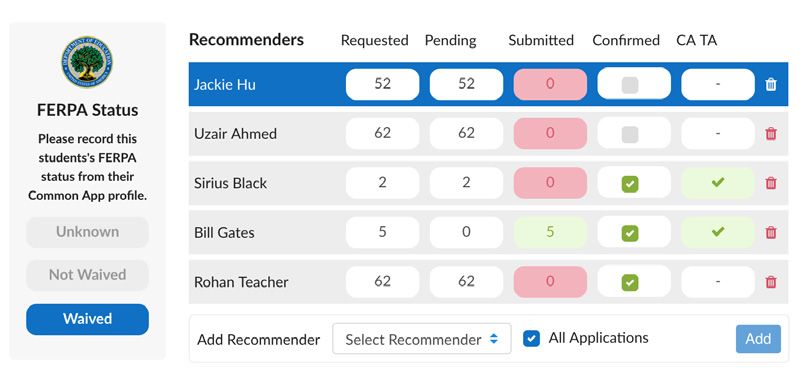Remove Rohan Teacher with the trash icon
The image size is (802, 374).
(x=771, y=282)
